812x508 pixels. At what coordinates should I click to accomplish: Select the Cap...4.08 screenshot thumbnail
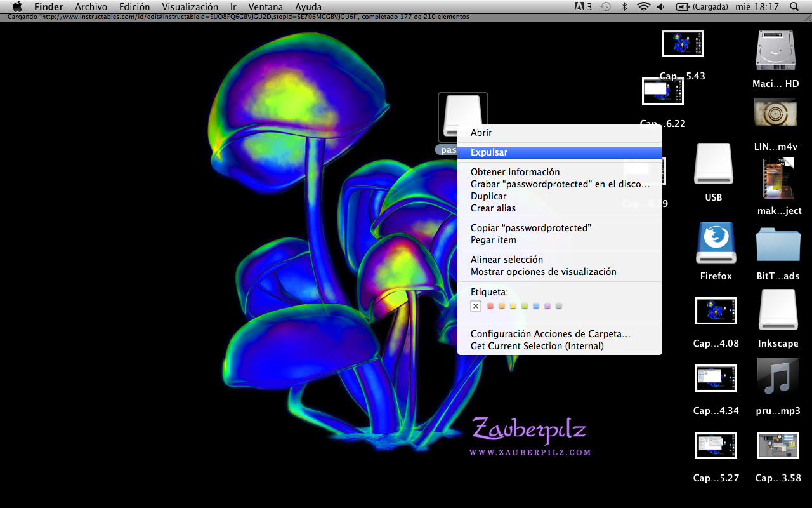click(716, 311)
